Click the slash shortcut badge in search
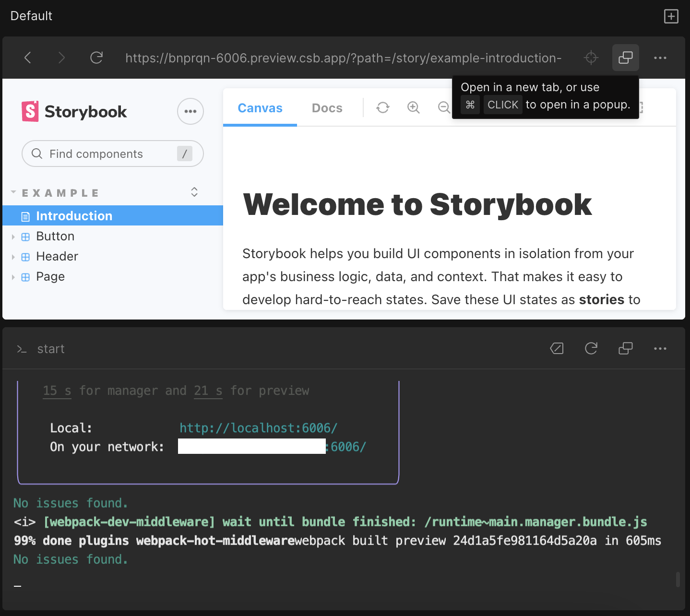 pyautogui.click(x=185, y=154)
